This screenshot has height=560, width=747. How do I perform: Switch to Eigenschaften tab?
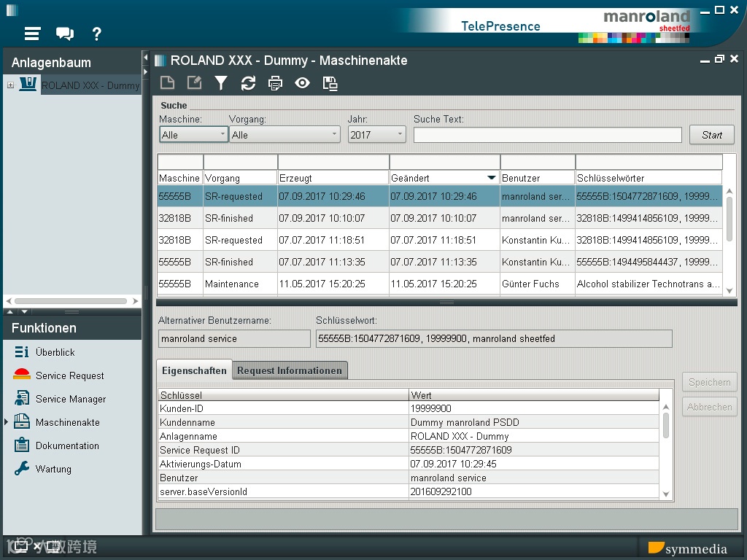194,370
